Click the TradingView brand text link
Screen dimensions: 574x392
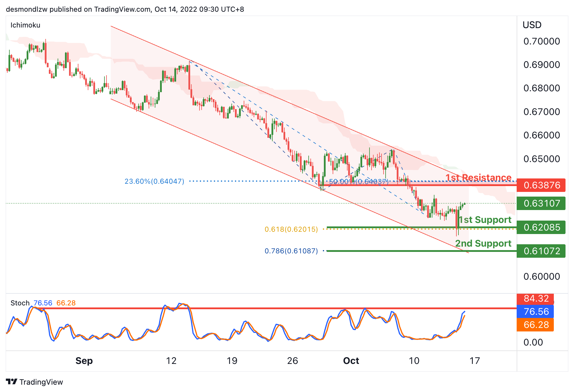(x=41, y=382)
